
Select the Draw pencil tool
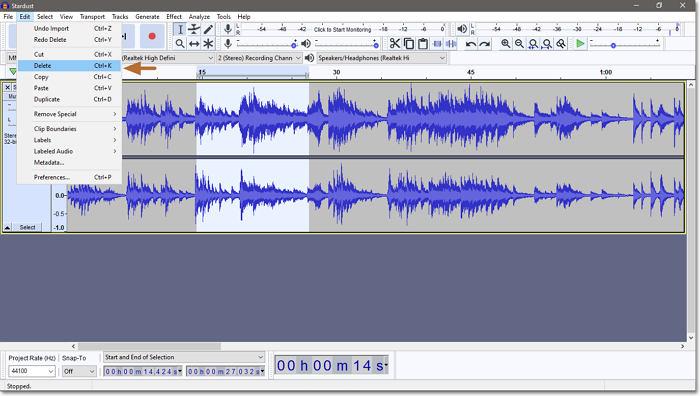point(208,29)
